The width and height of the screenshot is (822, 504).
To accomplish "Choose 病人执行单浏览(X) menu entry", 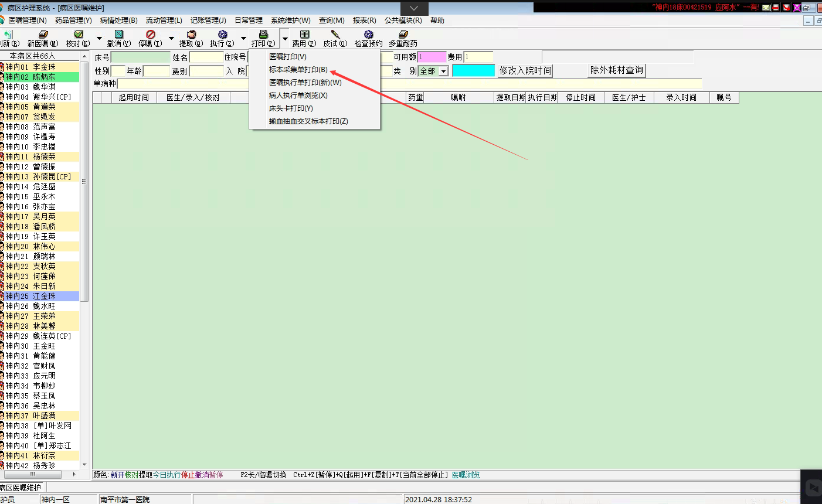I will (x=315, y=96).
